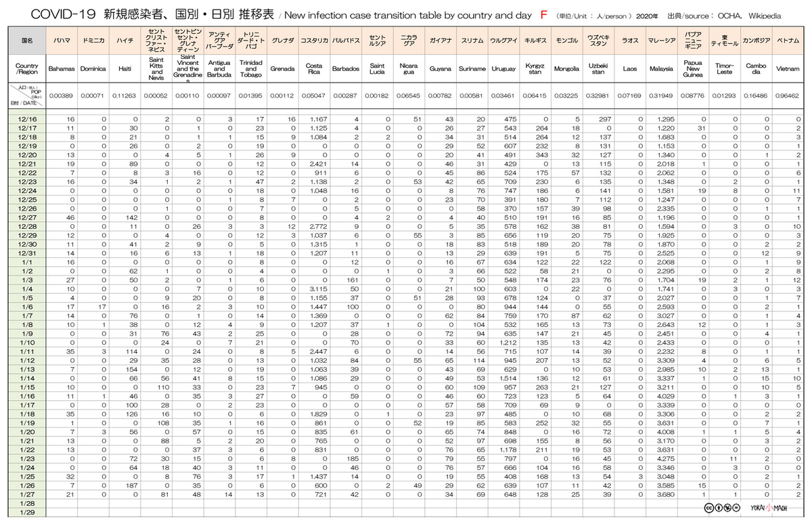This screenshot has height=522, width=812.
Task: Select the Malaysia column header
Action: coord(661,69)
